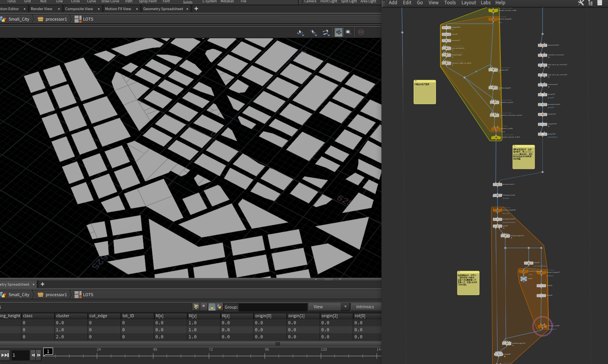Select the points attribute class icon
Viewport: 608px width, 364px height.
tap(196, 307)
